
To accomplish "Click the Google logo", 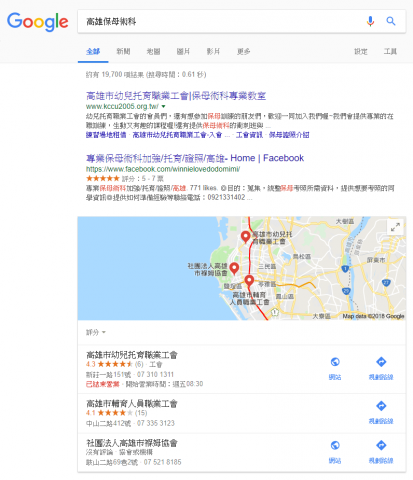I will tap(38, 21).
